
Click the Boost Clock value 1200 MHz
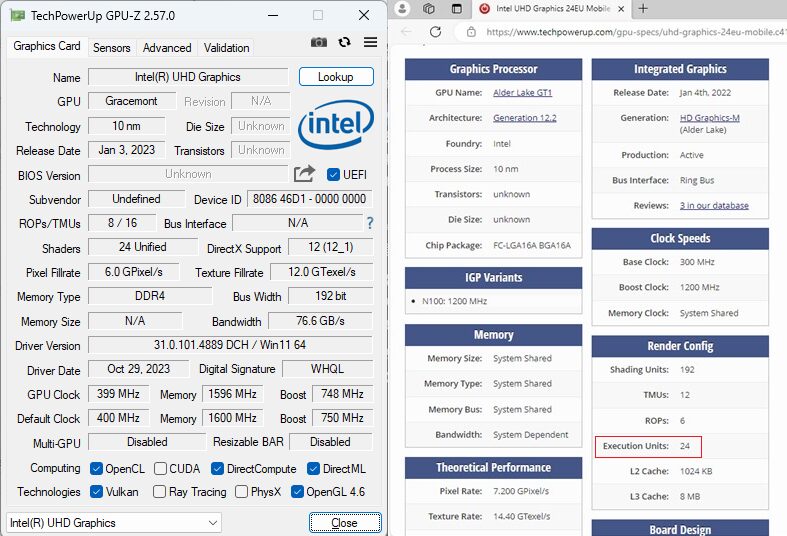click(700, 287)
